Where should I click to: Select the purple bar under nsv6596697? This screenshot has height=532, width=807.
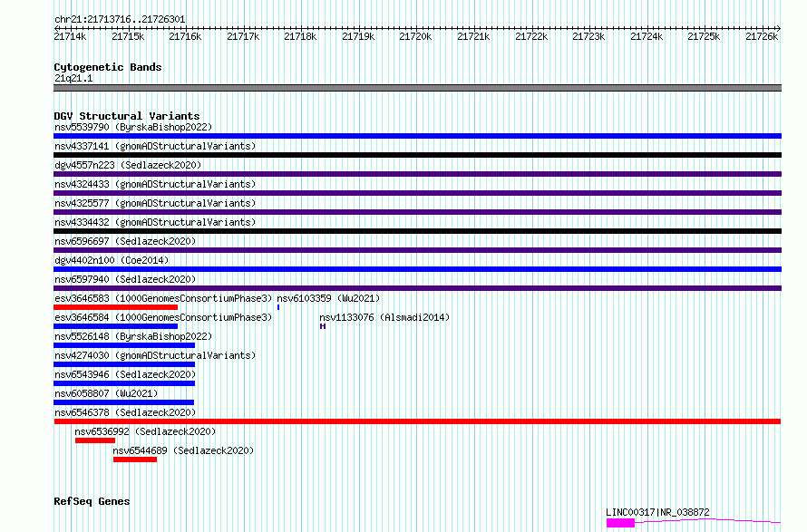417,250
